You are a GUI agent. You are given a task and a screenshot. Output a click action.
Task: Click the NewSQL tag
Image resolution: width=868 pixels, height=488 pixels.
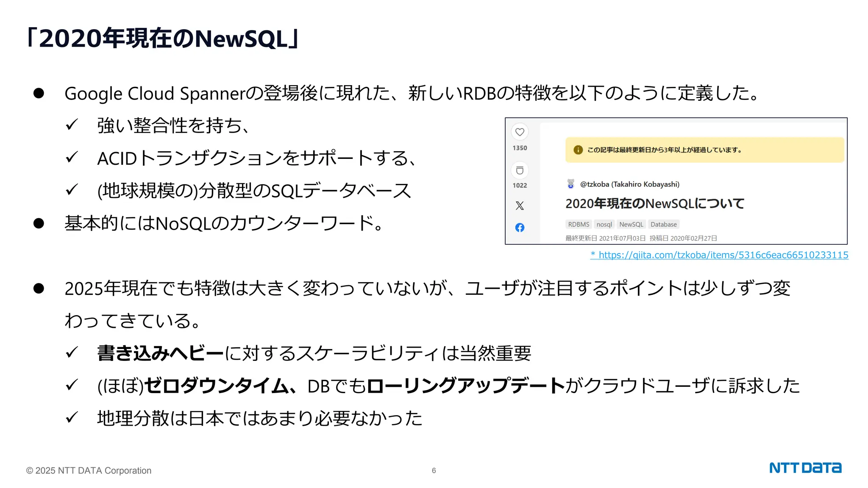(x=631, y=224)
